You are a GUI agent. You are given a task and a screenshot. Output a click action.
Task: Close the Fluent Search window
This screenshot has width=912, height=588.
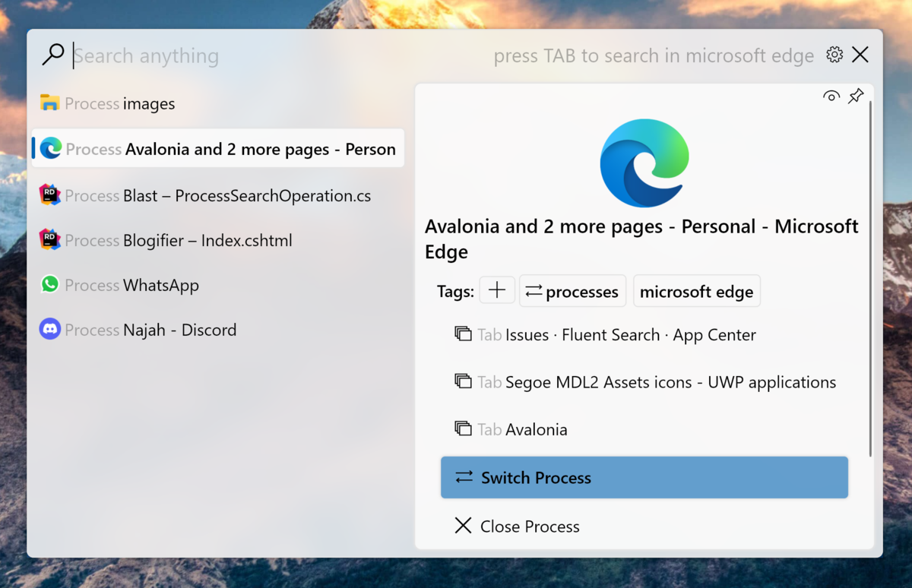[860, 55]
